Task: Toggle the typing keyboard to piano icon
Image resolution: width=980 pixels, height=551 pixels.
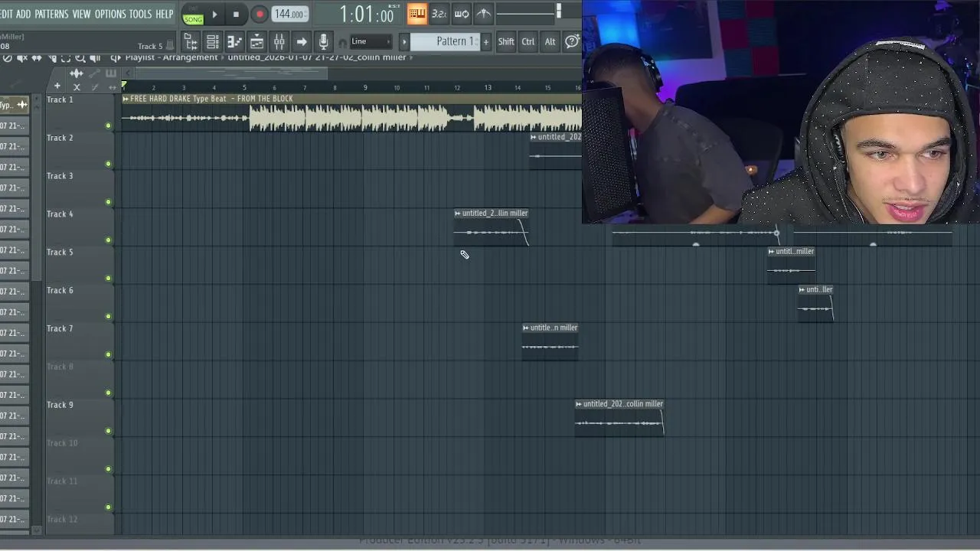Action: pos(417,14)
